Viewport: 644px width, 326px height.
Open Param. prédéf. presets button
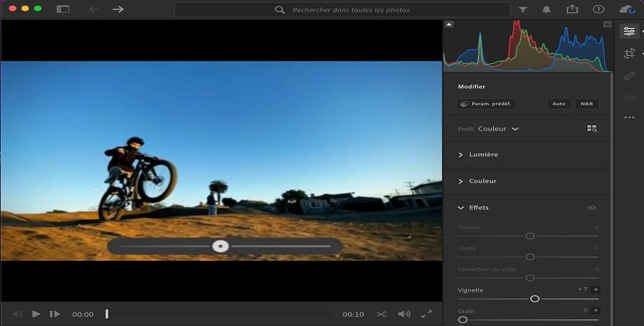point(487,104)
